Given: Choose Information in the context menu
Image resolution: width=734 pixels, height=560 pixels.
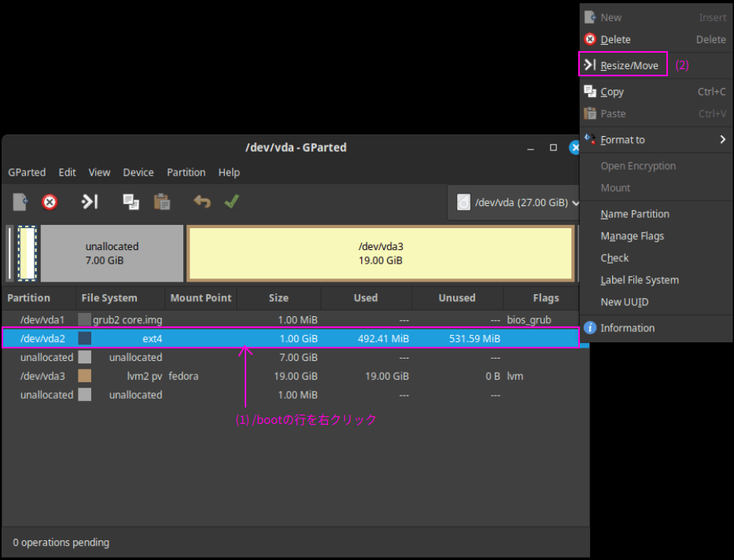Looking at the screenshot, I should pos(656,327).
